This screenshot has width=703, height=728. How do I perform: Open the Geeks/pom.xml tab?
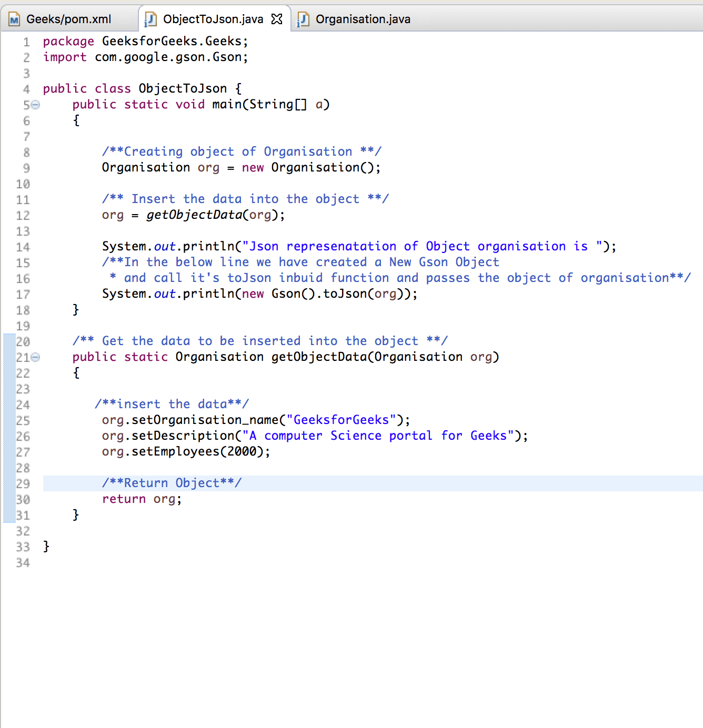pos(68,19)
